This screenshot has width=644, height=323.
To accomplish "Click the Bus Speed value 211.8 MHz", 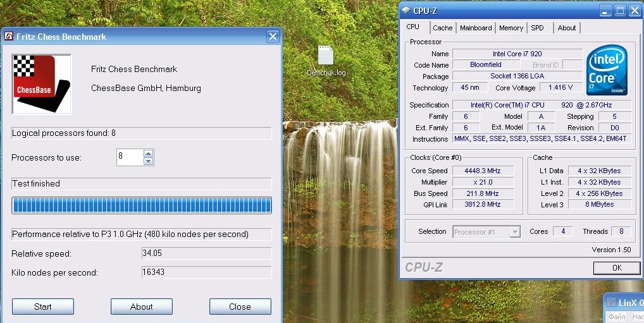I will 483,193.
